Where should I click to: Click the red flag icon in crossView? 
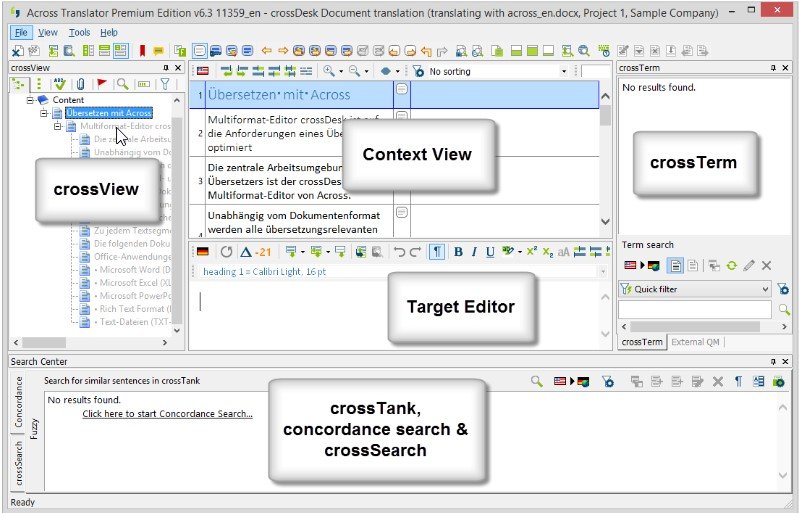click(101, 84)
